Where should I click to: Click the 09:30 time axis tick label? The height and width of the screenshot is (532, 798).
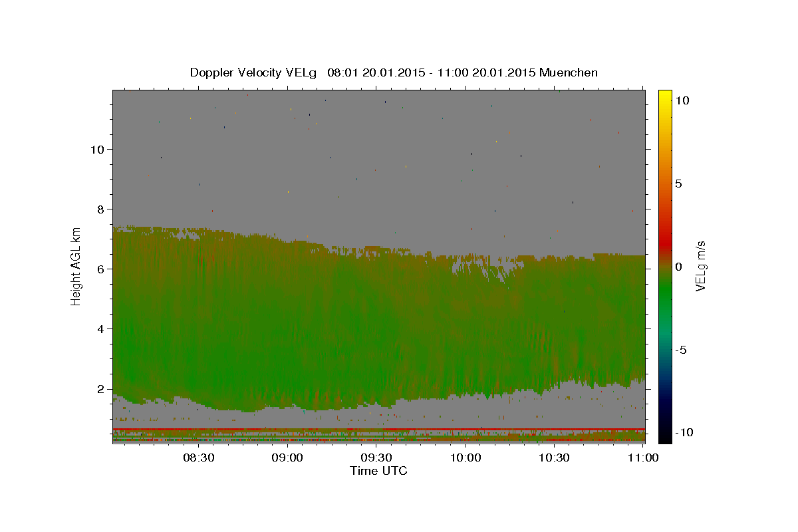376,458
